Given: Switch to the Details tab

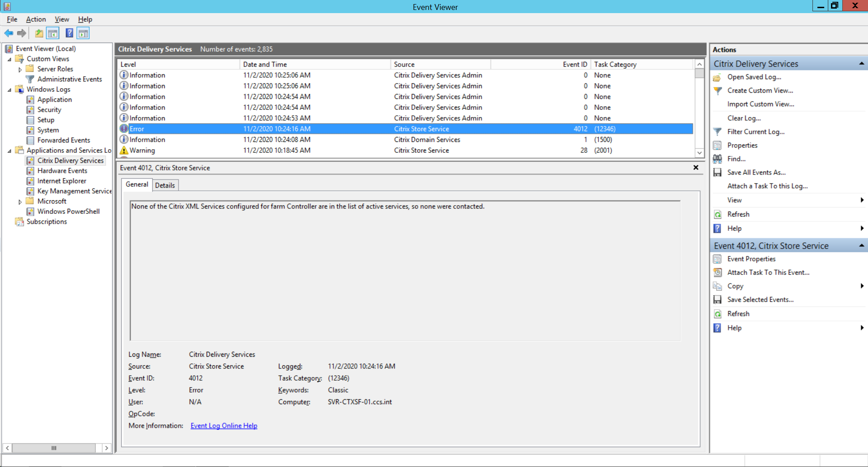Looking at the screenshot, I should pyautogui.click(x=165, y=185).
